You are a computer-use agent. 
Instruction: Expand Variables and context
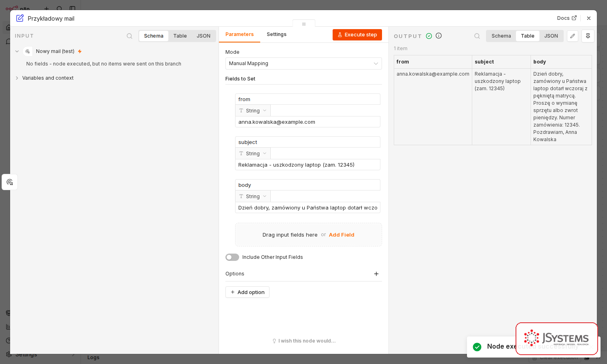click(x=17, y=78)
